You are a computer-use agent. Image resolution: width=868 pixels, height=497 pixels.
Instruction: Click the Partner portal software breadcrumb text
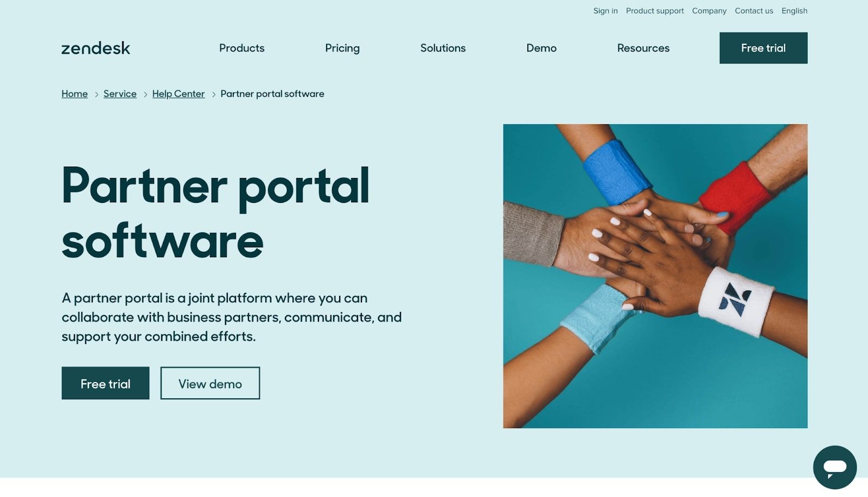click(x=272, y=94)
